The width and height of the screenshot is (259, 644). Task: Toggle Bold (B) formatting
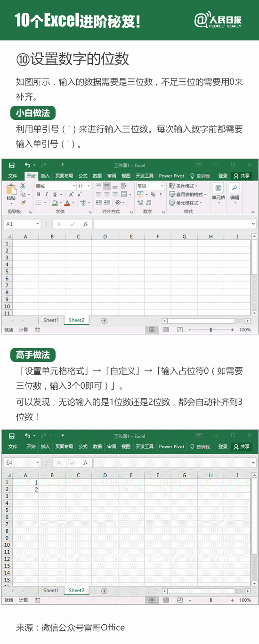click(x=40, y=195)
